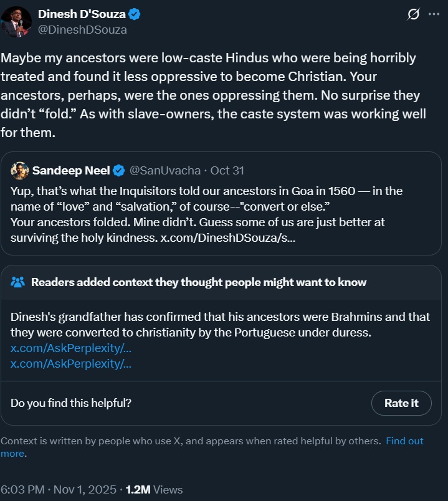448x501 pixels.
Task: Click the Dinesh D'Souza display name
Action: tap(82, 14)
